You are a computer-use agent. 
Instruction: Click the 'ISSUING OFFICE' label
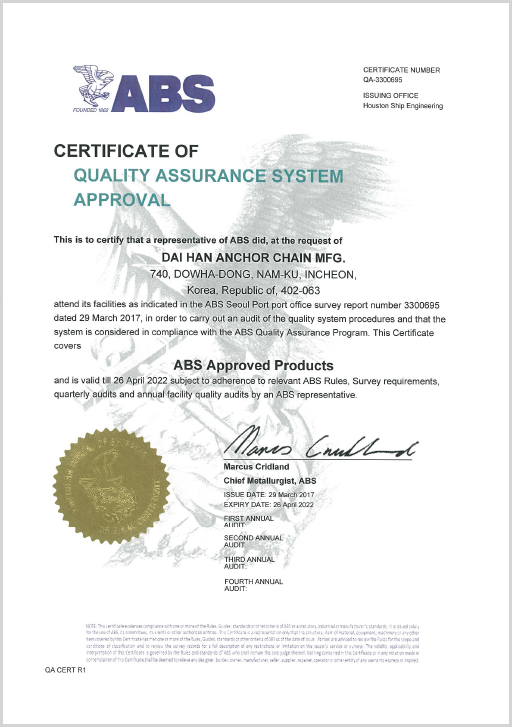[x=390, y=96]
